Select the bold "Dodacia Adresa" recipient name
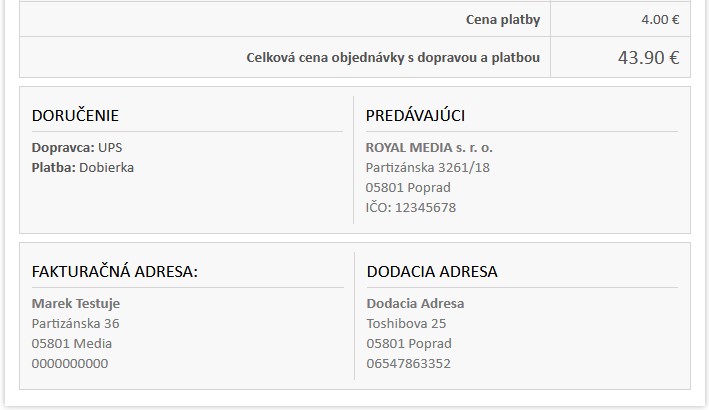Screen dimensions: 709x410 pyautogui.click(x=415, y=303)
